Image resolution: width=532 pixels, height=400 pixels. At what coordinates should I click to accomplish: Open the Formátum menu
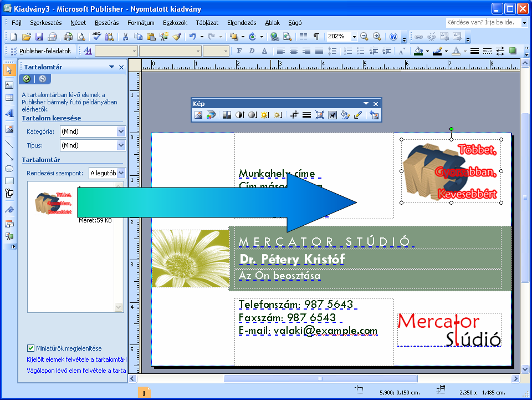pyautogui.click(x=141, y=23)
